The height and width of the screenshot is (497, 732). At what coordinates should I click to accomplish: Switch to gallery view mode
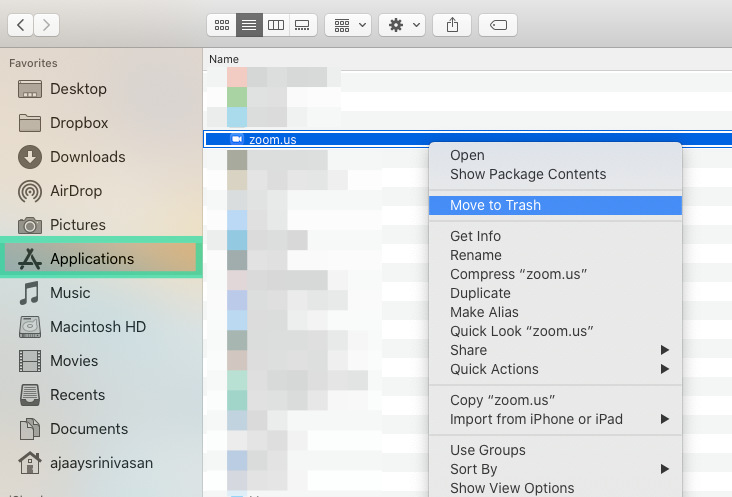(304, 24)
